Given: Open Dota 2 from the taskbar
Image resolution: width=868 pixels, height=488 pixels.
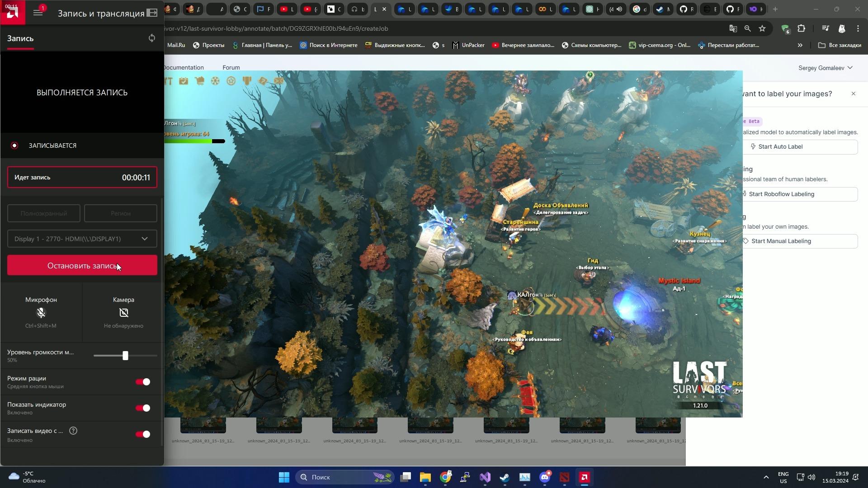Looking at the screenshot, I should tap(565, 477).
